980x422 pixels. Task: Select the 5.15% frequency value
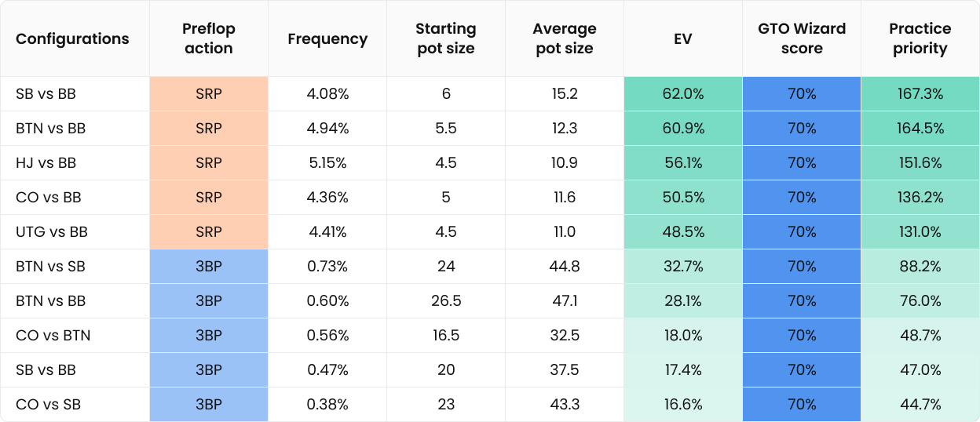(x=327, y=163)
